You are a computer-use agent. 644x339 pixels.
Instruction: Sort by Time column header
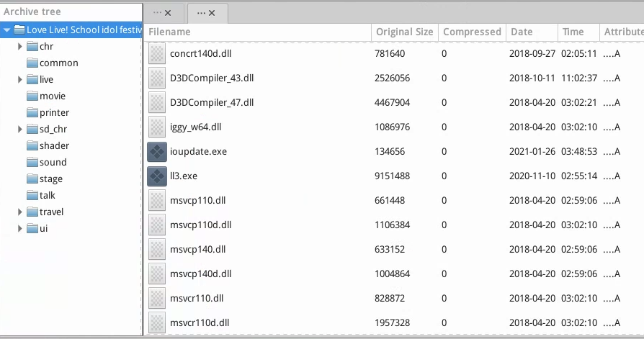click(578, 32)
